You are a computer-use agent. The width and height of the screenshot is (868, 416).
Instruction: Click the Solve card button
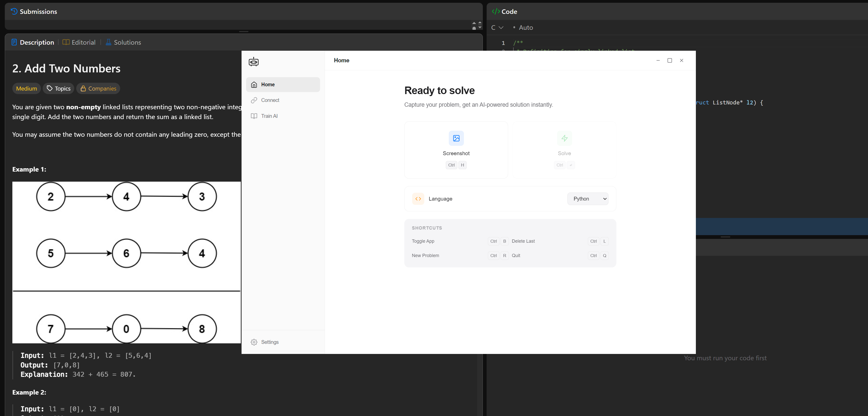pyautogui.click(x=564, y=150)
